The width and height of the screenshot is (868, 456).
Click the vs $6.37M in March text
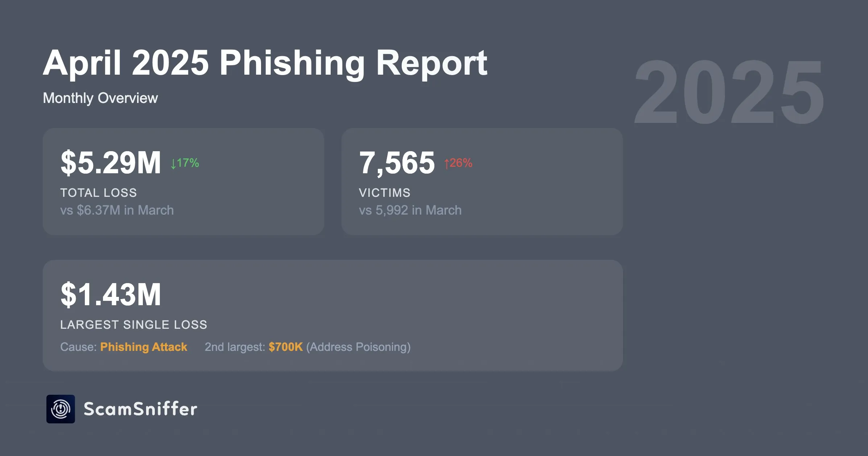(x=117, y=210)
